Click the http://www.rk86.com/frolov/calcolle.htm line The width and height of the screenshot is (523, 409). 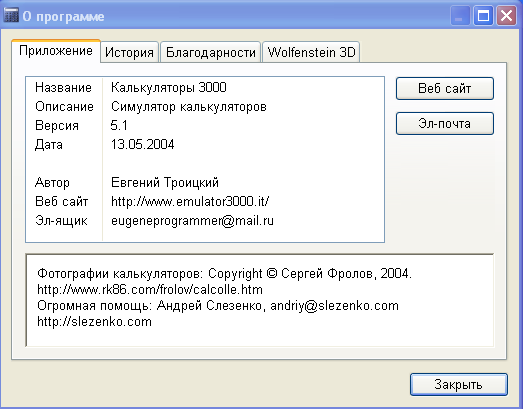pos(150,289)
